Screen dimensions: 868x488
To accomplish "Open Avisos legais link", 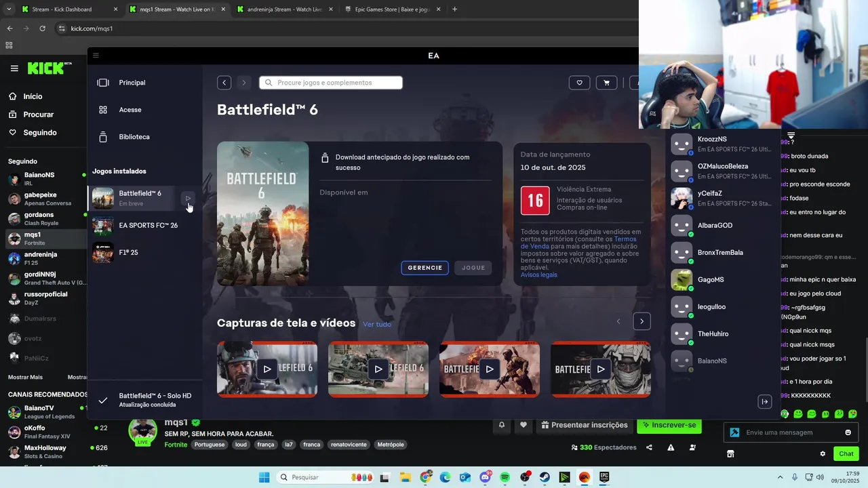I will (539, 274).
